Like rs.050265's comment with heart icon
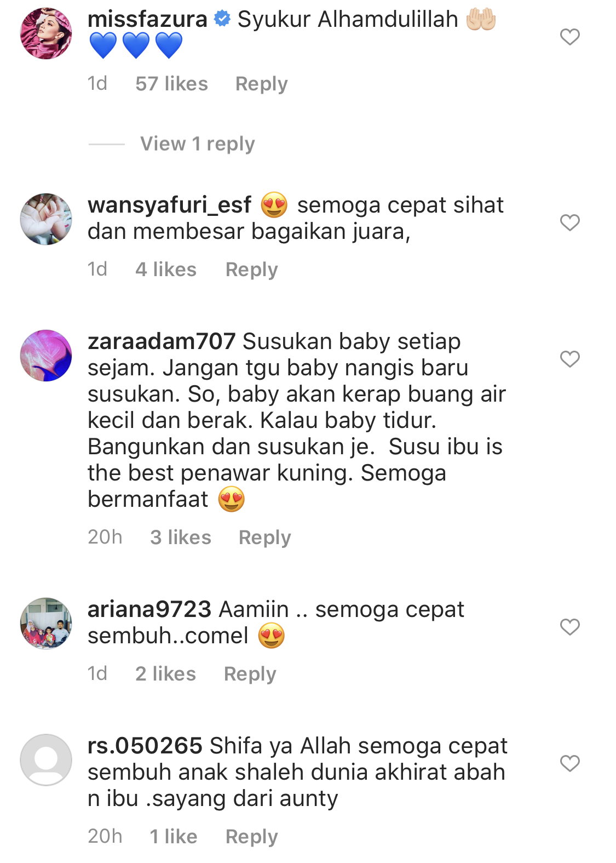The image size is (616, 863). click(x=569, y=763)
